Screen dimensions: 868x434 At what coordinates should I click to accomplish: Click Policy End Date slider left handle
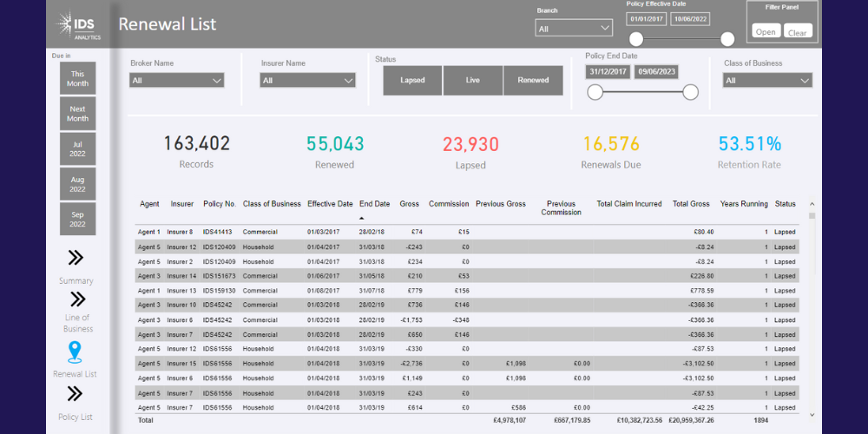click(x=595, y=92)
